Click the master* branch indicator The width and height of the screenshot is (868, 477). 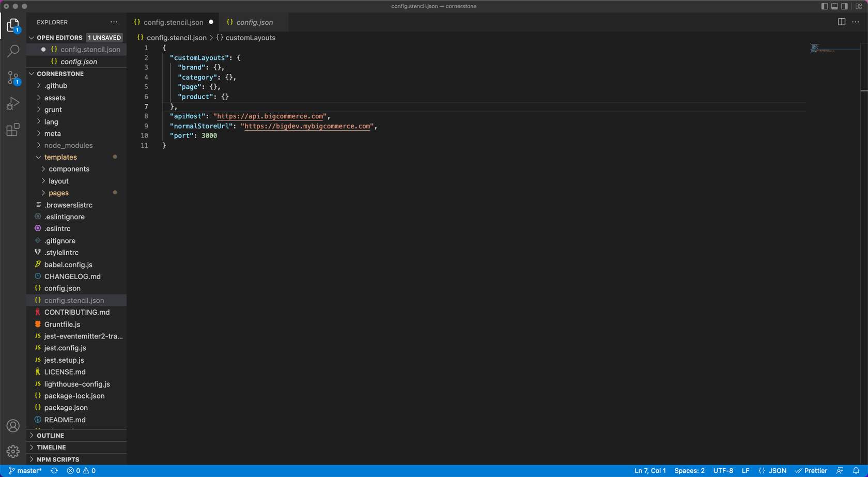click(x=25, y=471)
